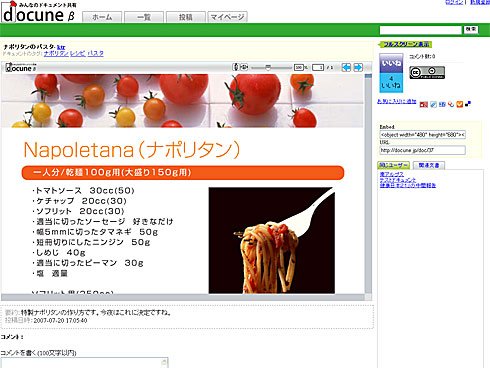Open the 投稿 tab

pyautogui.click(x=186, y=17)
